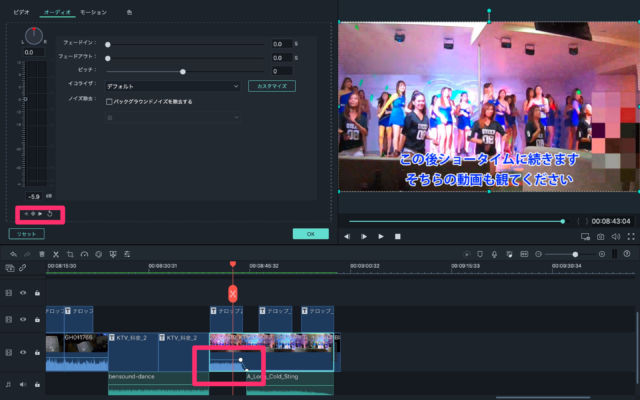Image resolution: width=640 pixels, height=400 pixels.
Task: Lock the topmost empty video track
Action: point(37,293)
